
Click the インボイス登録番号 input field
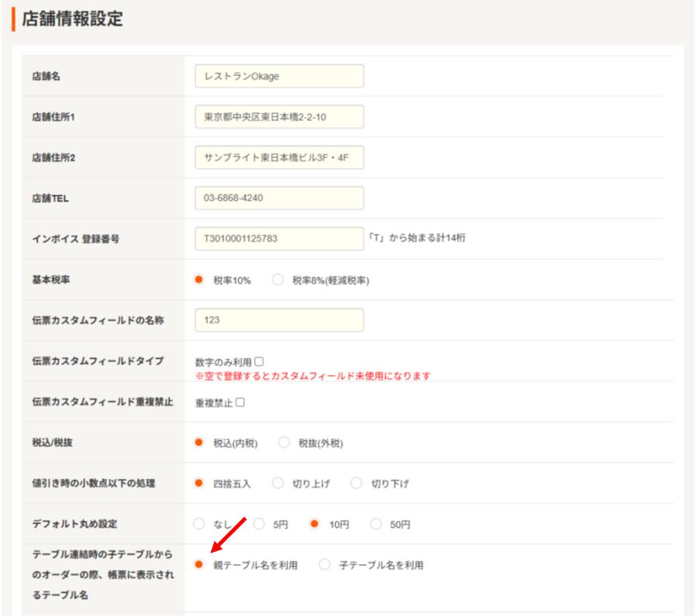(x=279, y=239)
